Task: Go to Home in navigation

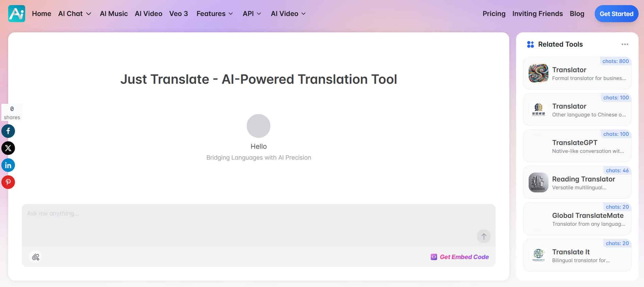Action: (42, 14)
